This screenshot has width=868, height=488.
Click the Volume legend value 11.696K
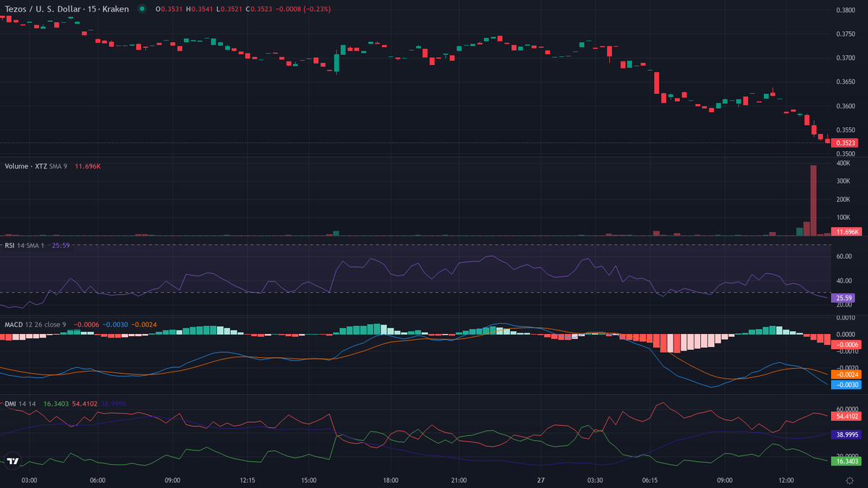[88, 166]
